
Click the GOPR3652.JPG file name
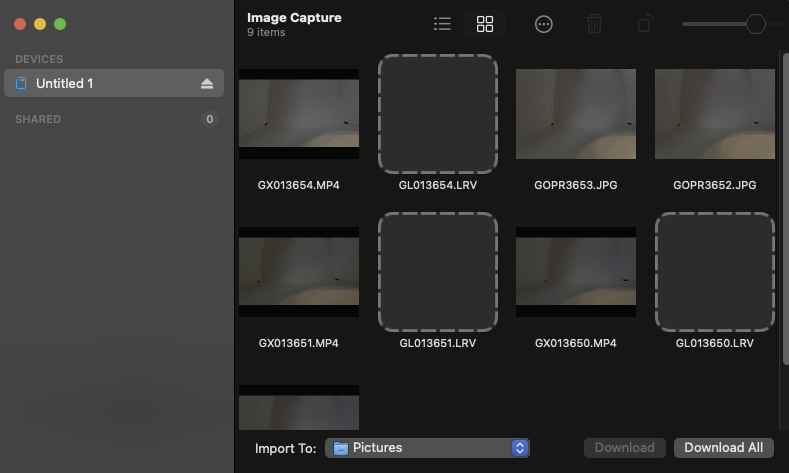point(715,185)
